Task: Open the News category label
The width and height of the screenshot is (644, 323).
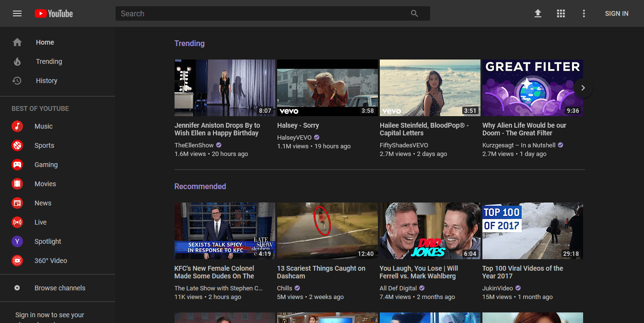Action: pos(43,203)
